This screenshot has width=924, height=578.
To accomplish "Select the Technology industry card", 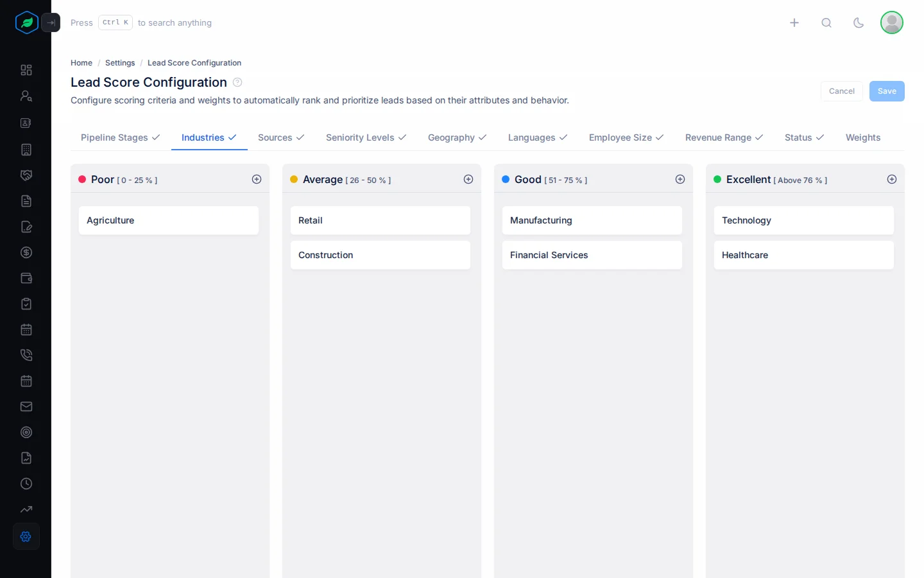I will [x=804, y=220].
